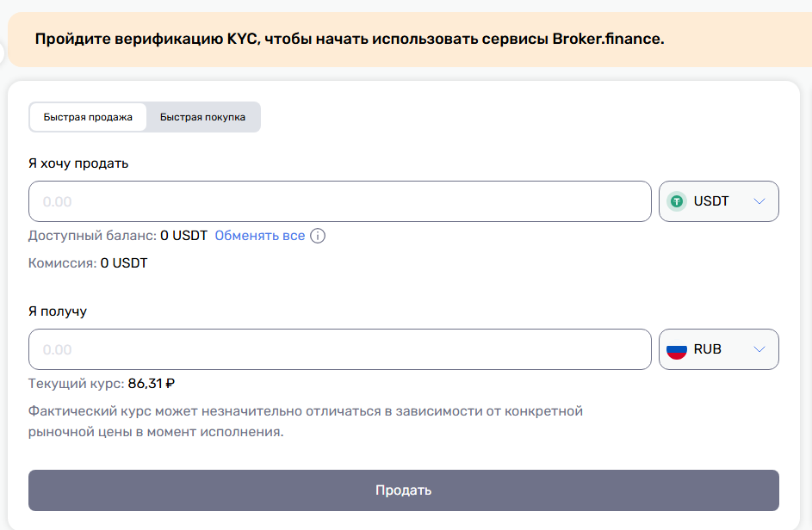Expand the USDT currency chevron arrow
This screenshot has height=530, width=812.
click(759, 201)
